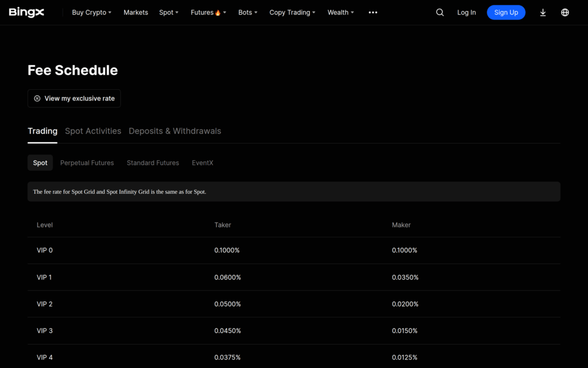Click VIP 2 maker fee 0.0200%

point(405,304)
